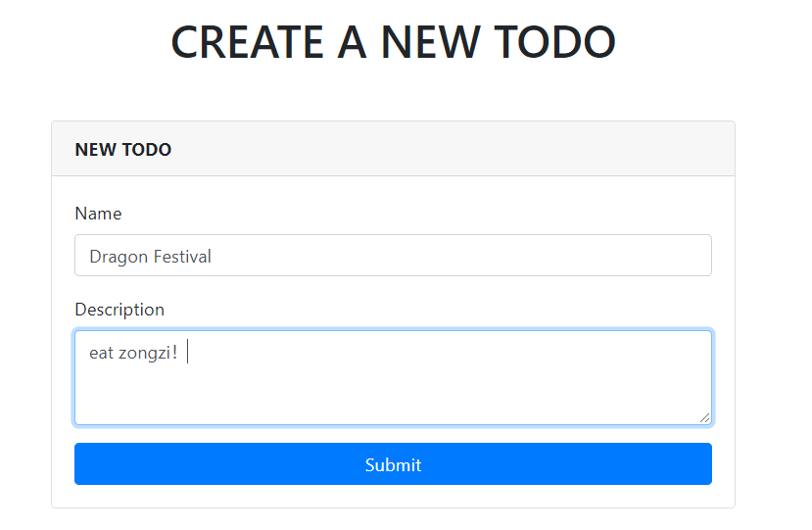Click the word CREATE in the page title

click(247, 42)
